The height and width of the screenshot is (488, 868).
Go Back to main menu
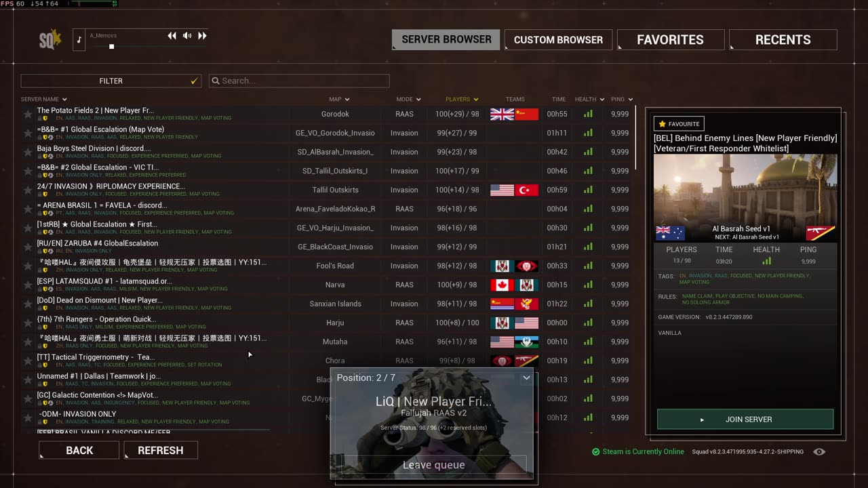point(79,450)
